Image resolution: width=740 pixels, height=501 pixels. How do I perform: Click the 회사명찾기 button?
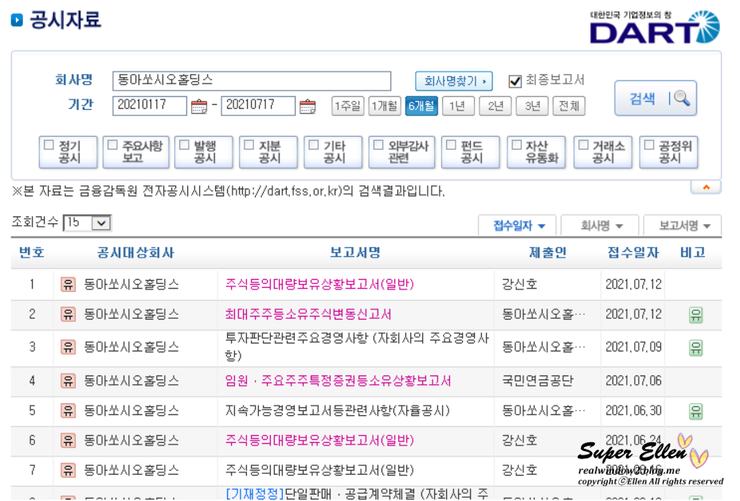pyautogui.click(x=454, y=81)
